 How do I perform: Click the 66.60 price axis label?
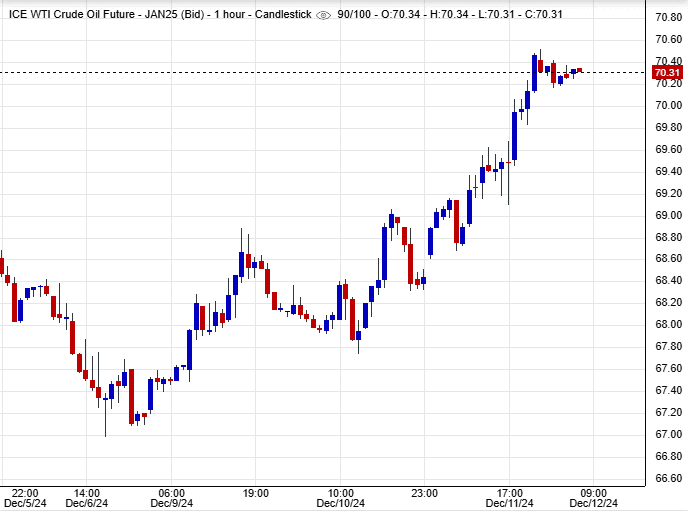coord(667,478)
